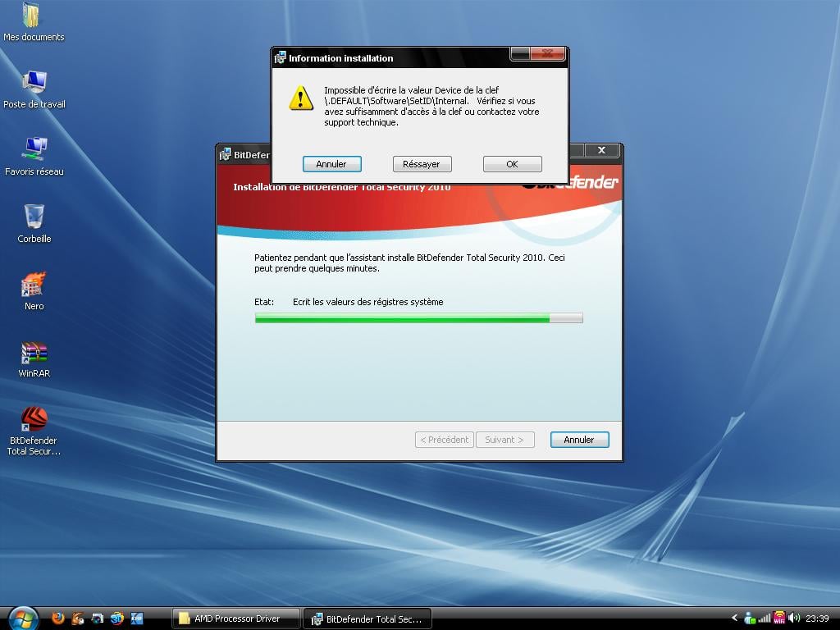Switch to BitDefender Total Sec taskbar button
This screenshot has height=630, width=840.
click(x=367, y=619)
